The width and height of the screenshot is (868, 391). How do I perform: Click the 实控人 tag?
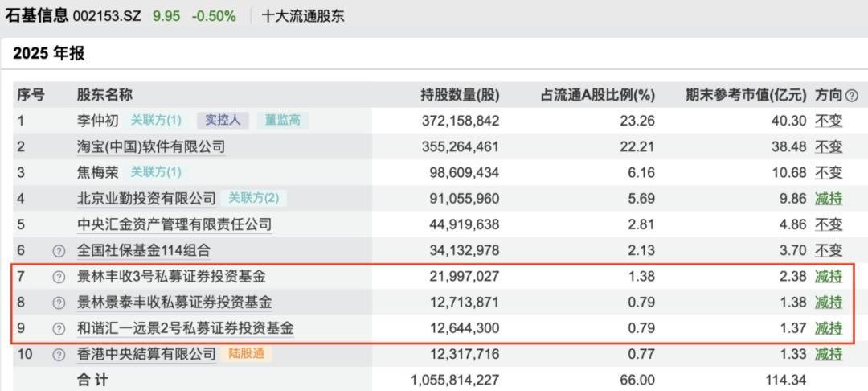click(223, 121)
